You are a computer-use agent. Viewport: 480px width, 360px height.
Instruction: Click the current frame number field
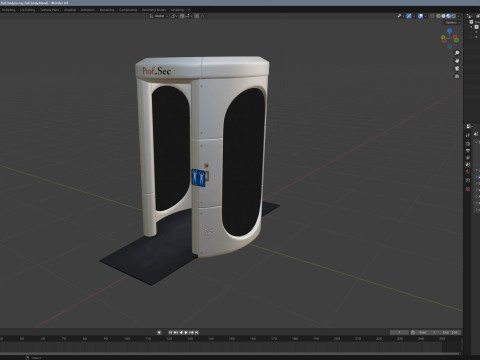(x=399, y=332)
